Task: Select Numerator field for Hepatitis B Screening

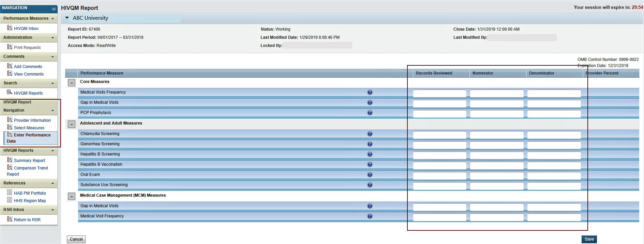Action: pyautogui.click(x=496, y=155)
